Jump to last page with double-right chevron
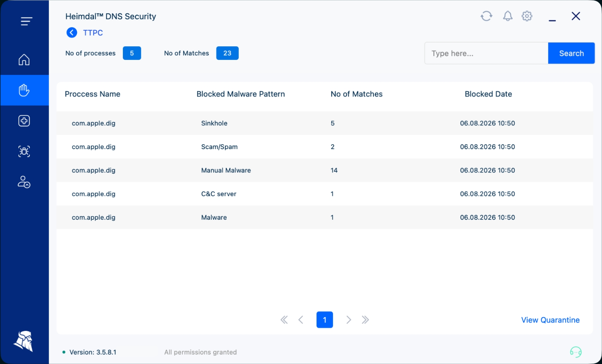 [x=365, y=320]
